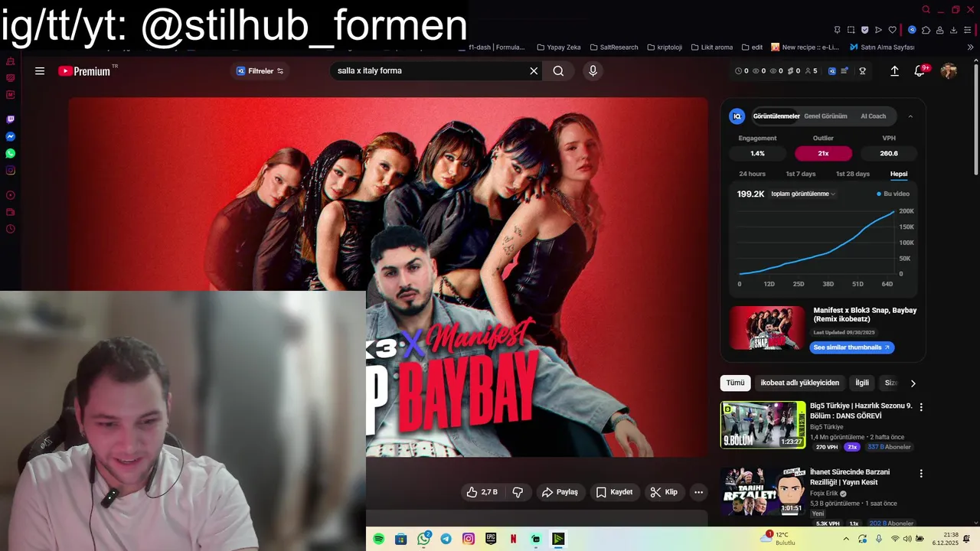This screenshot has width=980, height=551.
Task: Open the kriptoloji bookmarks folder
Action: click(664, 47)
